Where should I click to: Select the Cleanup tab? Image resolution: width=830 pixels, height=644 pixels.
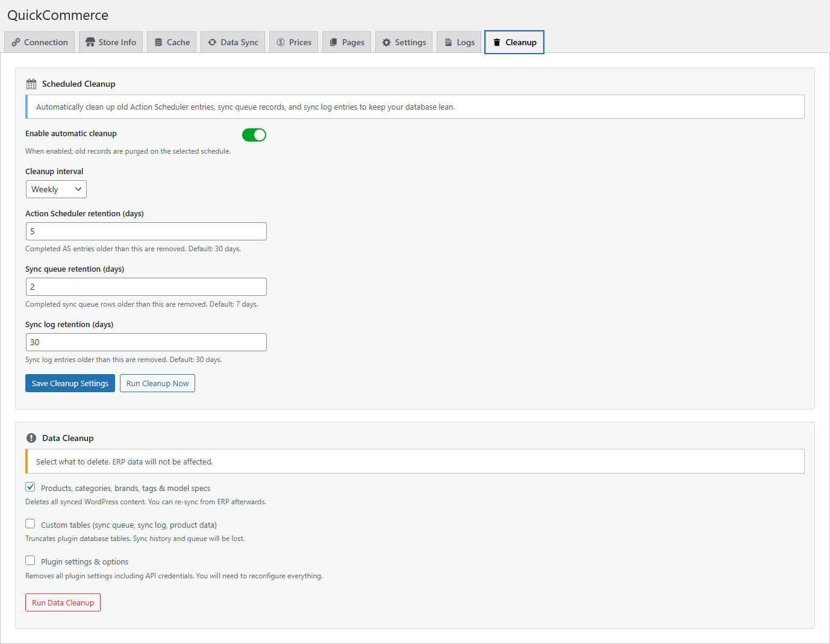(514, 42)
